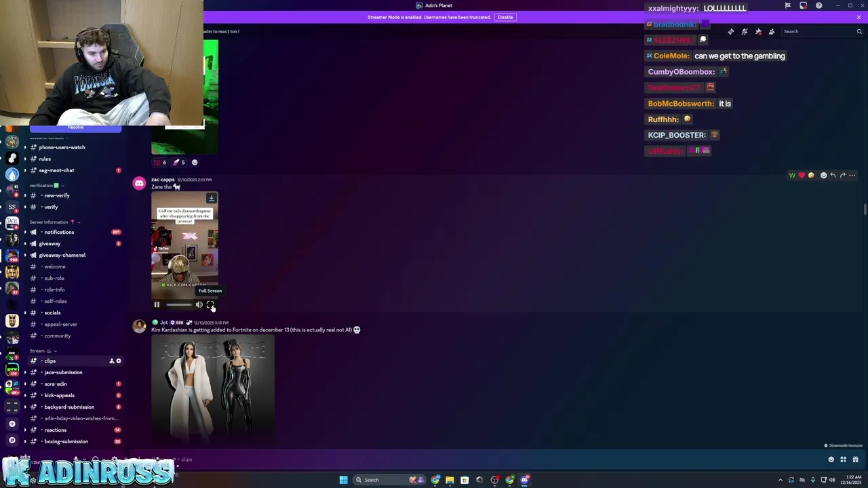
Task: Click the Disable streamer mode button
Action: tap(505, 17)
